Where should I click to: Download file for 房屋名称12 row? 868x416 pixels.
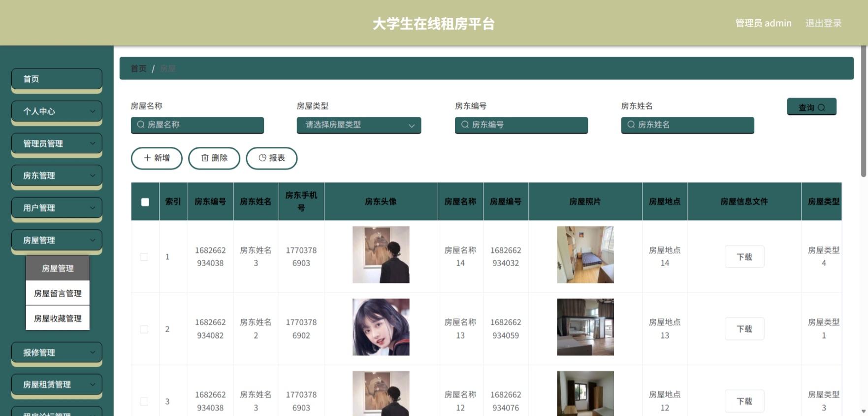coord(744,401)
